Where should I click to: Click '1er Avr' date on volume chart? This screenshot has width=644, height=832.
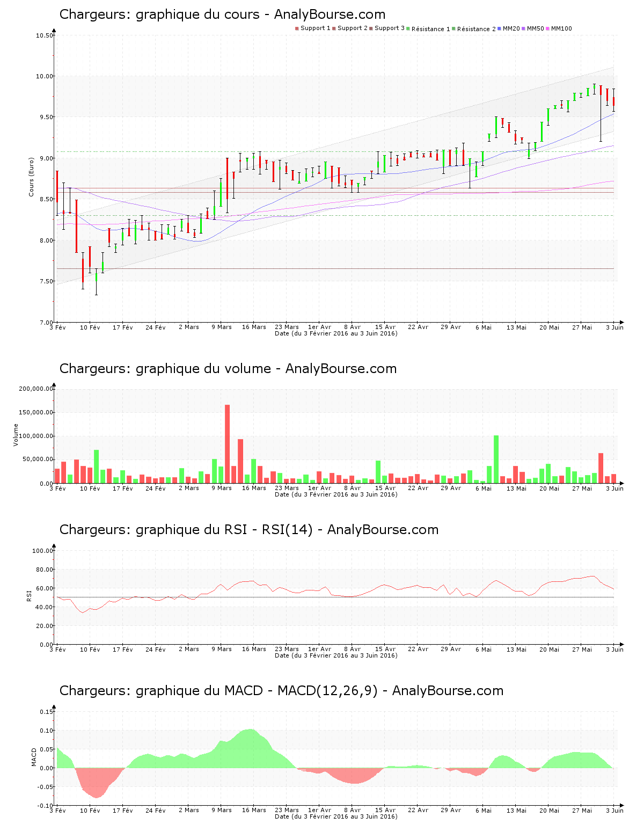(x=320, y=488)
